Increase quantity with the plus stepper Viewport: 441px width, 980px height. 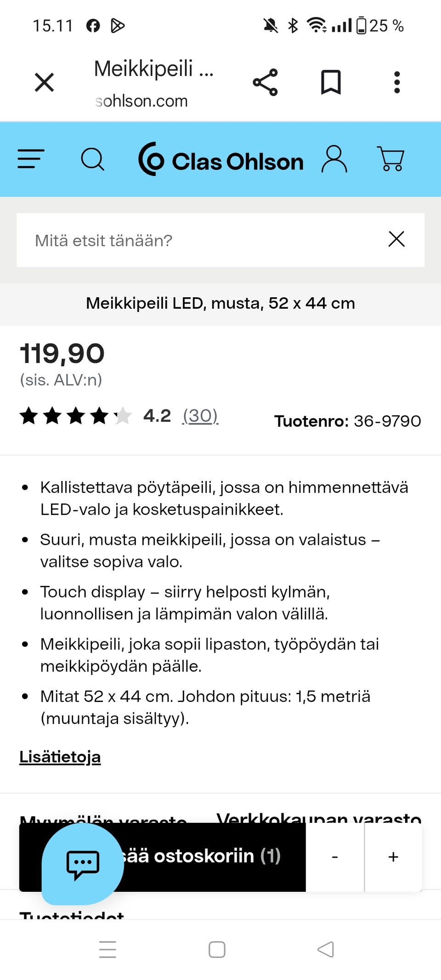[393, 856]
